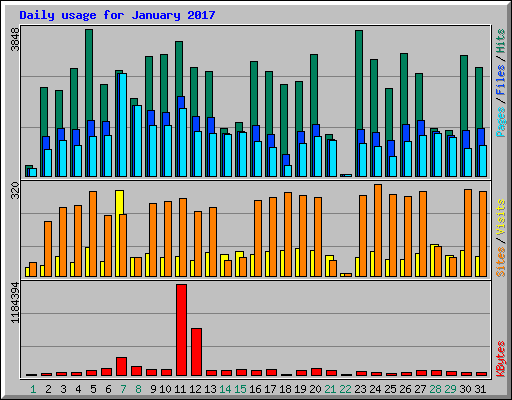This screenshot has height=400, width=512.
Task: Select the green day 21 label
Action: (x=330, y=389)
